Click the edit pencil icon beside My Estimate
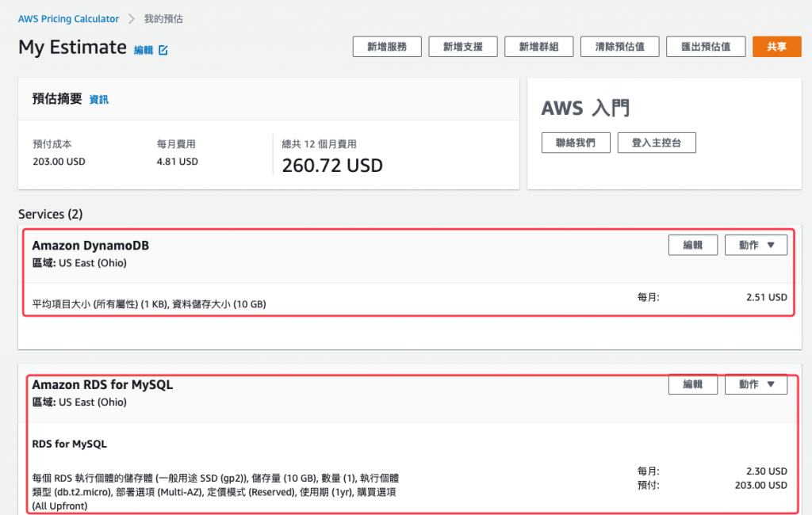This screenshot has width=812, height=515. (163, 50)
